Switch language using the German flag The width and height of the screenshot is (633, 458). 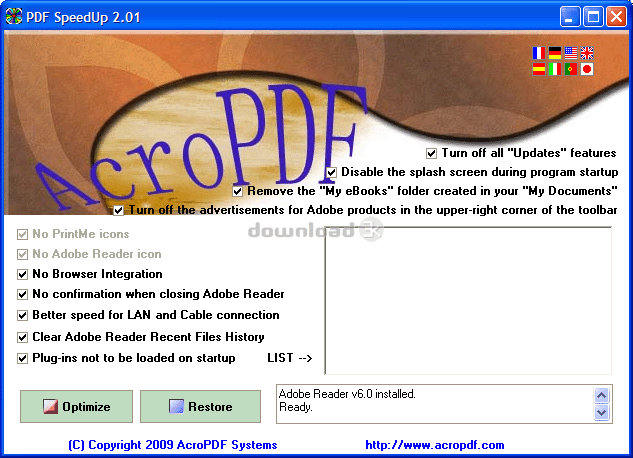click(555, 52)
